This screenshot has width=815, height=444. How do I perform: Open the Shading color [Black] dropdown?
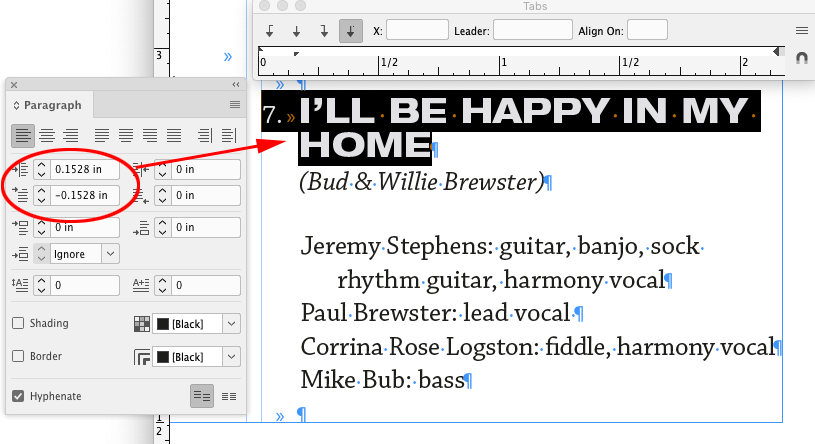coord(231,324)
